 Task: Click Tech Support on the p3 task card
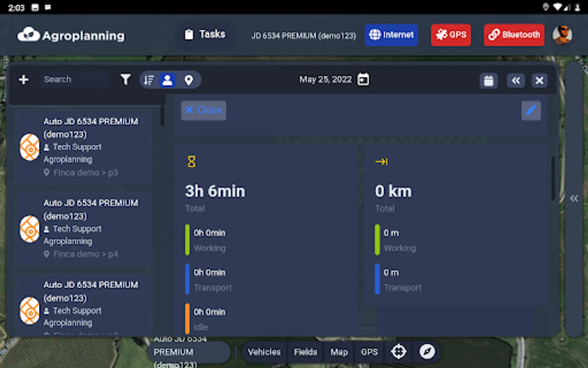(77, 147)
